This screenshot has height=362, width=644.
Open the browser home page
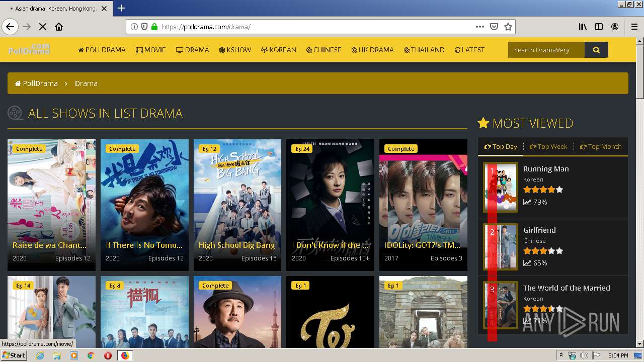click(x=59, y=27)
